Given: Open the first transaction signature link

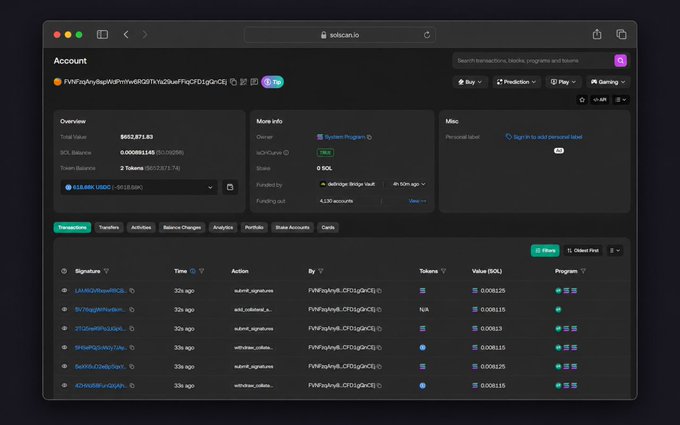Looking at the screenshot, I should [101, 291].
